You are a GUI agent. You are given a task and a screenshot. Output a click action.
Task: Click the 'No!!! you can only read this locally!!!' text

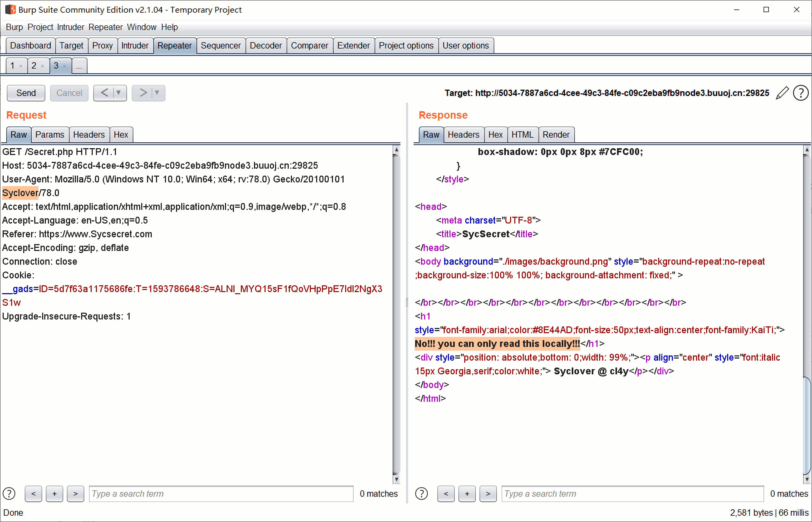point(497,344)
